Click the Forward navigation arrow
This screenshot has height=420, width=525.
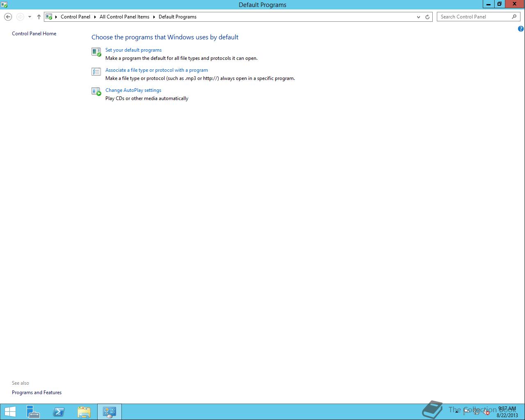pos(20,17)
